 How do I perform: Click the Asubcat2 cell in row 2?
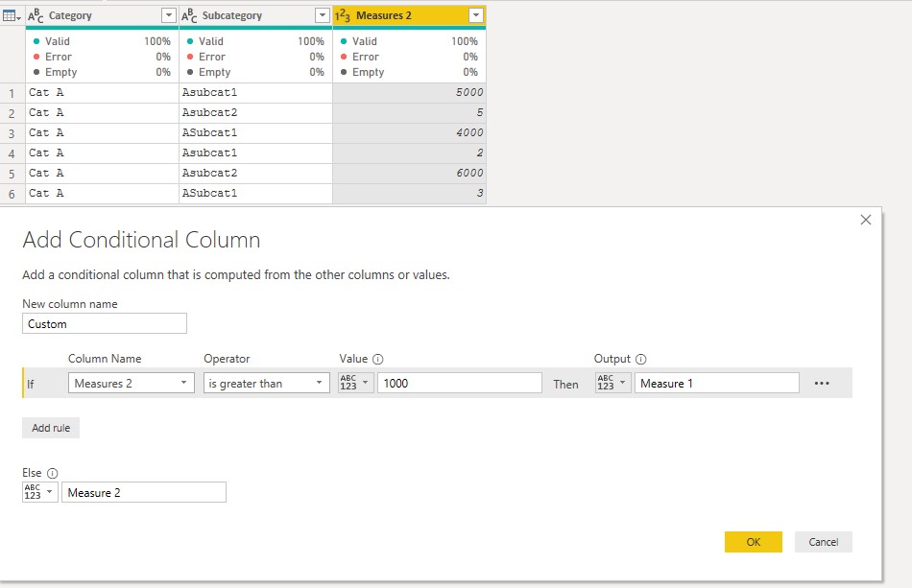pos(256,113)
